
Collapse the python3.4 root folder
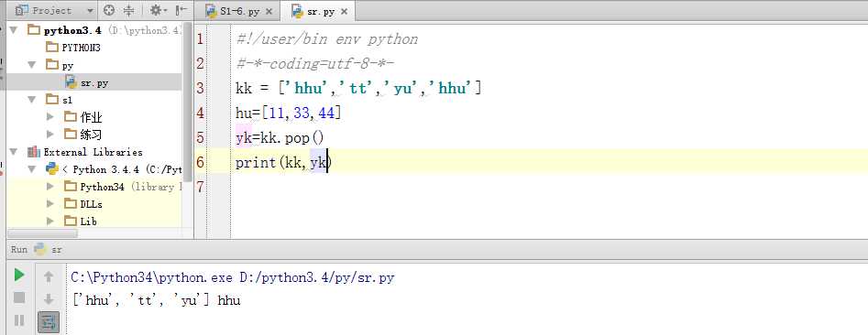coord(14,30)
